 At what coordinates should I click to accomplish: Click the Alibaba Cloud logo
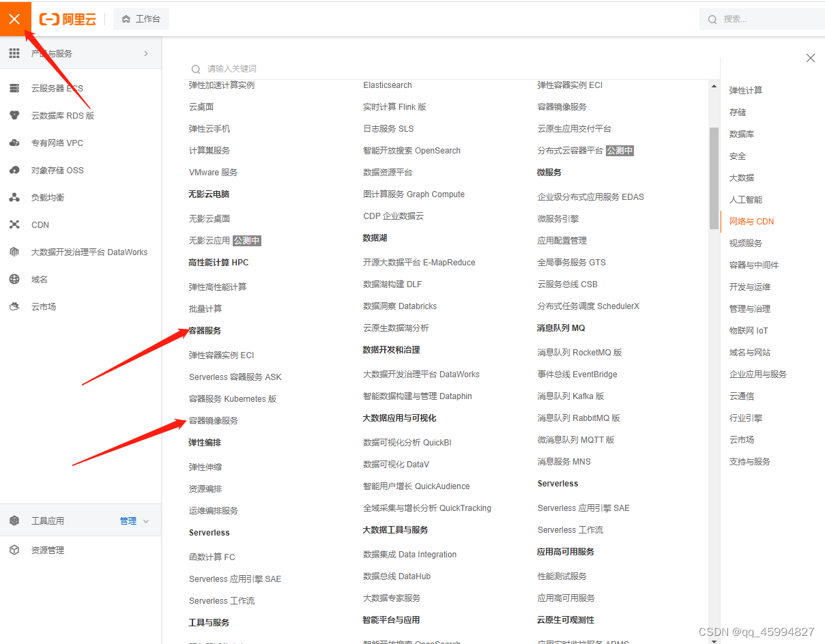point(68,19)
